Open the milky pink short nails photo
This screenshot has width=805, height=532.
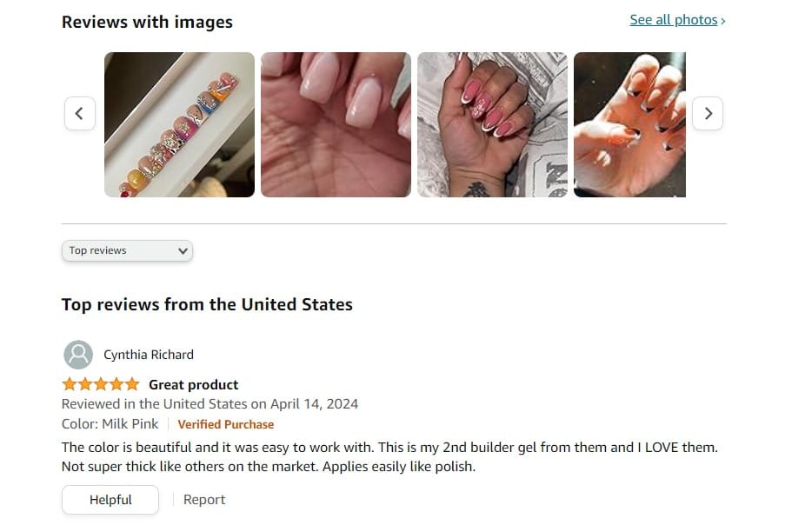tap(336, 125)
